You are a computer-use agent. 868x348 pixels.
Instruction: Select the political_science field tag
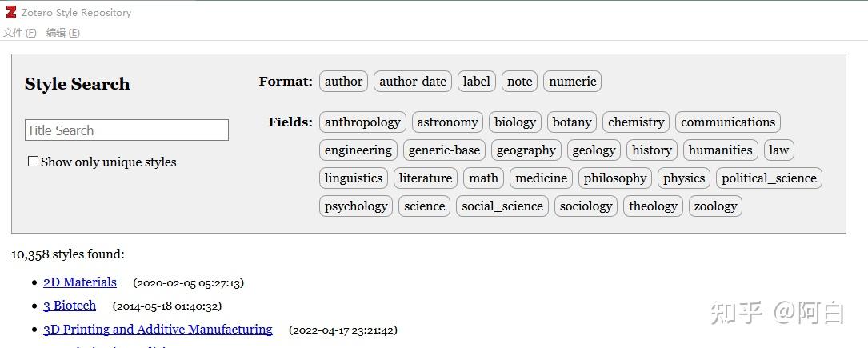(x=770, y=178)
